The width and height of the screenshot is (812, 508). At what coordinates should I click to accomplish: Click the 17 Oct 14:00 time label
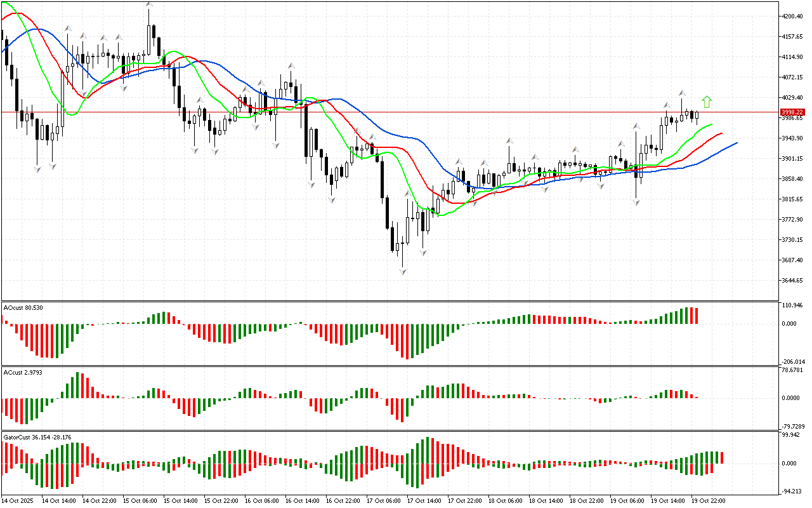[422, 500]
